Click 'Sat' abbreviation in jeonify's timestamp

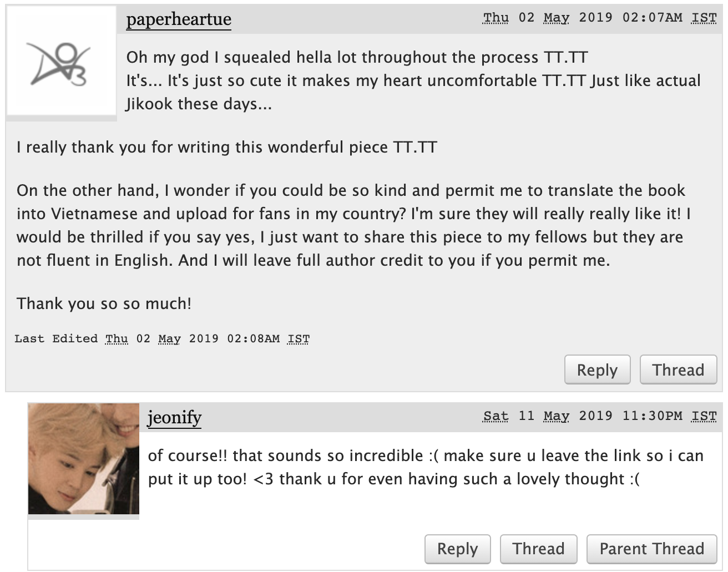(x=496, y=416)
